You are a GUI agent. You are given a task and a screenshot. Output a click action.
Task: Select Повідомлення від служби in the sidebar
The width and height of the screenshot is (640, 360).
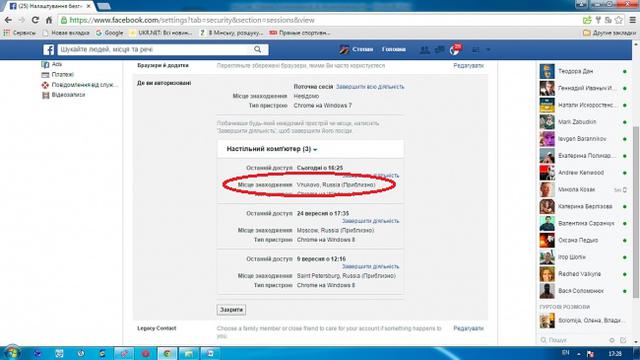pyautogui.click(x=79, y=85)
